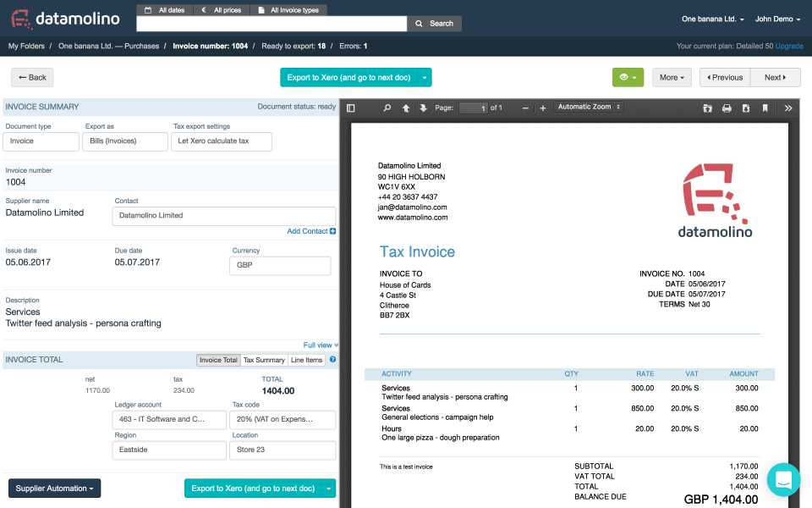
Task: Open the PDF viewer tools chevron menu
Action: pyautogui.click(x=788, y=108)
